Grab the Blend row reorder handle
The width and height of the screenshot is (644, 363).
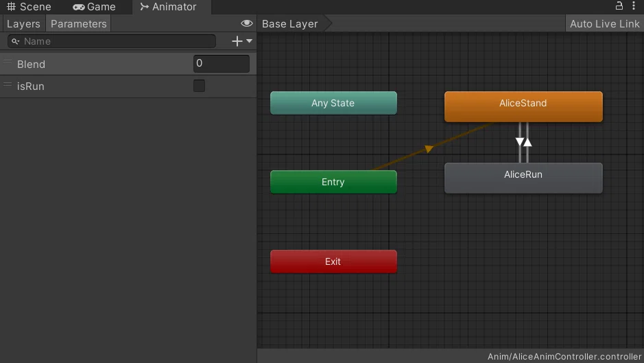(8, 62)
